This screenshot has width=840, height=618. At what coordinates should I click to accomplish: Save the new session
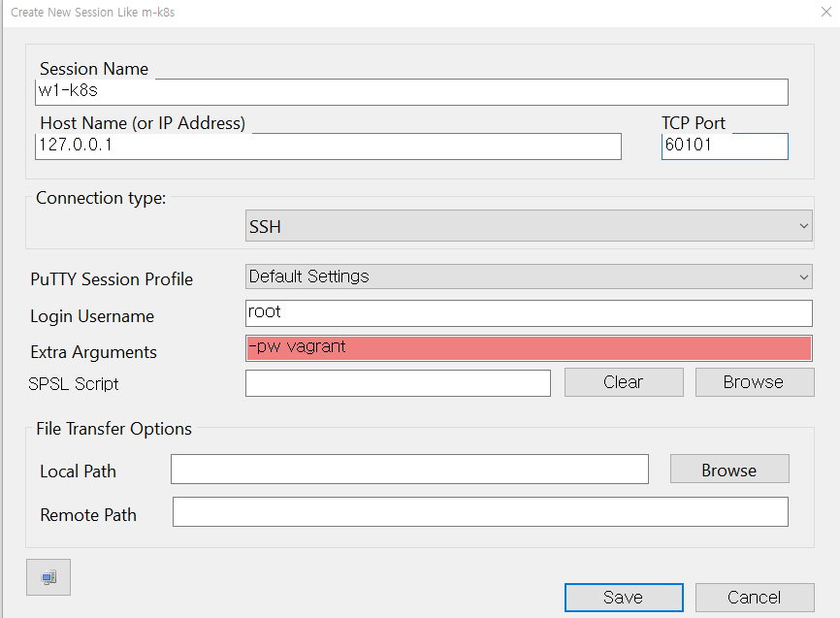pyautogui.click(x=624, y=597)
